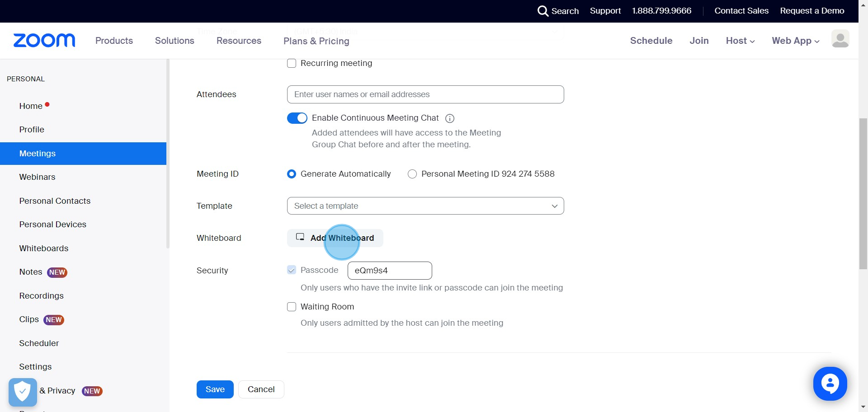Check the Recurring meeting checkbox
The image size is (868, 412).
pos(292,63)
